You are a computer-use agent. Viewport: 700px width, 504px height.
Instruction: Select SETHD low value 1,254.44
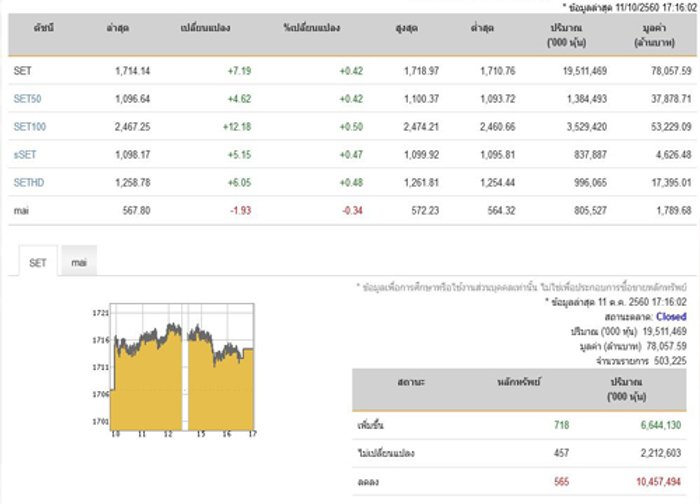[x=498, y=183]
